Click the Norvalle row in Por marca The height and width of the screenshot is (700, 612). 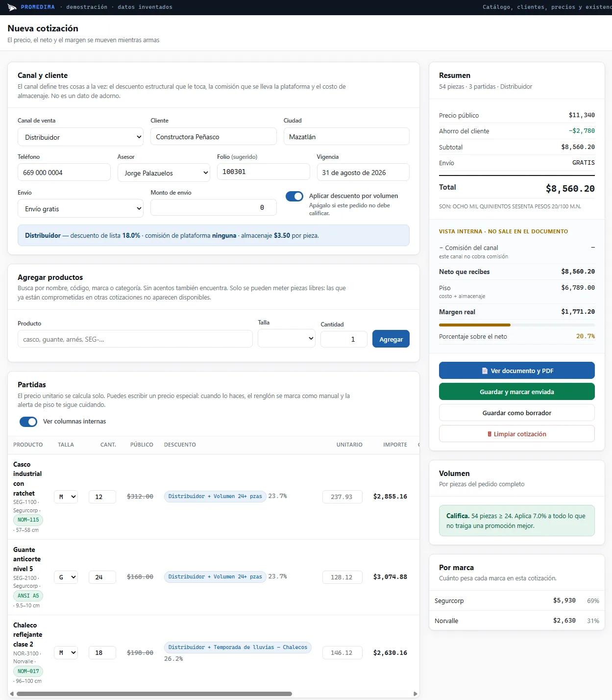pos(517,621)
